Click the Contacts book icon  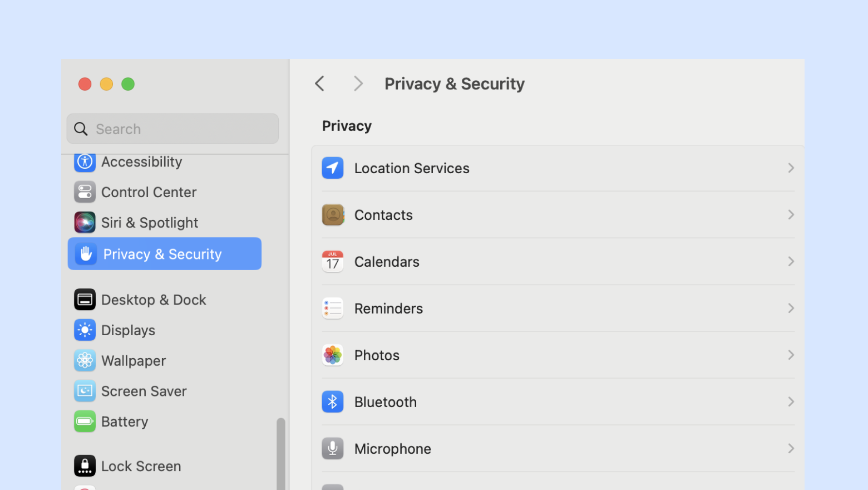click(x=333, y=215)
